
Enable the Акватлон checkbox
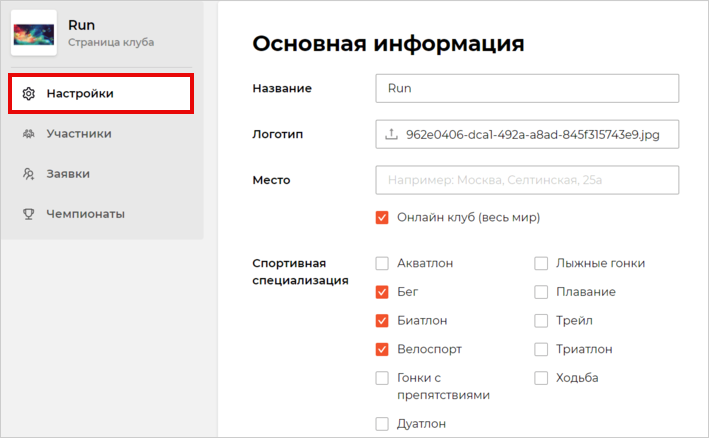(382, 263)
